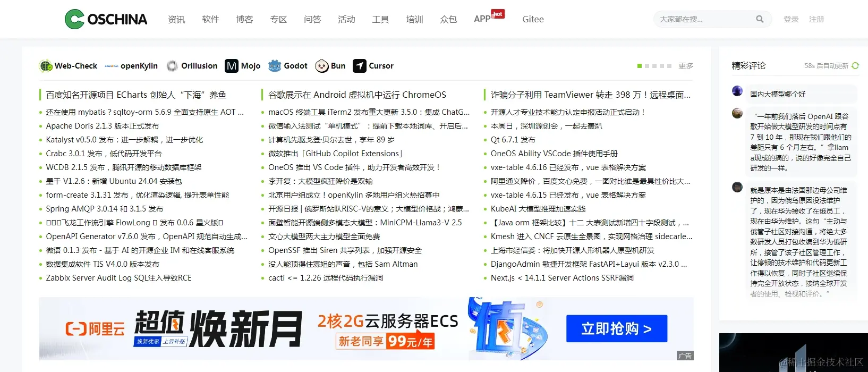The image size is (868, 372).
Task: Open 李开复：大模型疯狂降价是双输
Action: coord(320,181)
